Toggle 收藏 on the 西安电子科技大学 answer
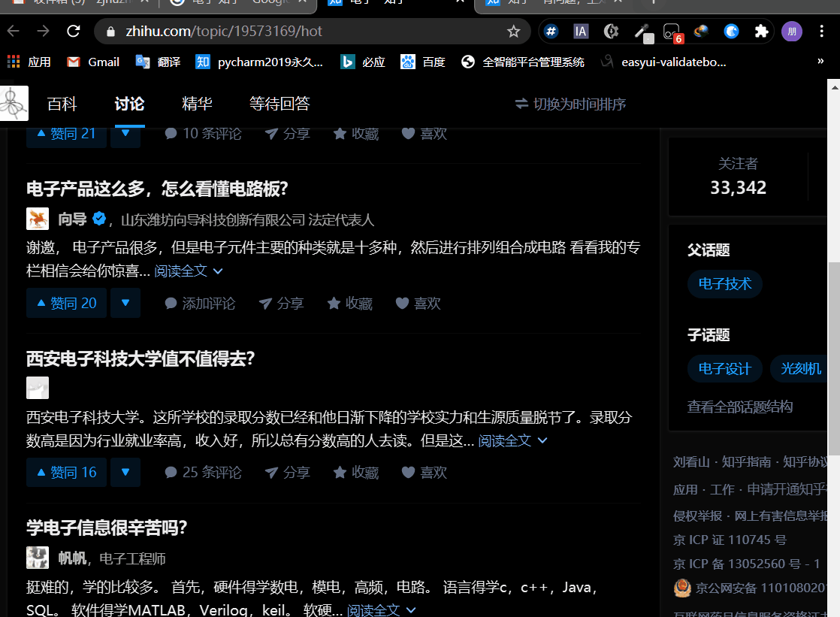Image resolution: width=840 pixels, height=617 pixels. (x=355, y=472)
